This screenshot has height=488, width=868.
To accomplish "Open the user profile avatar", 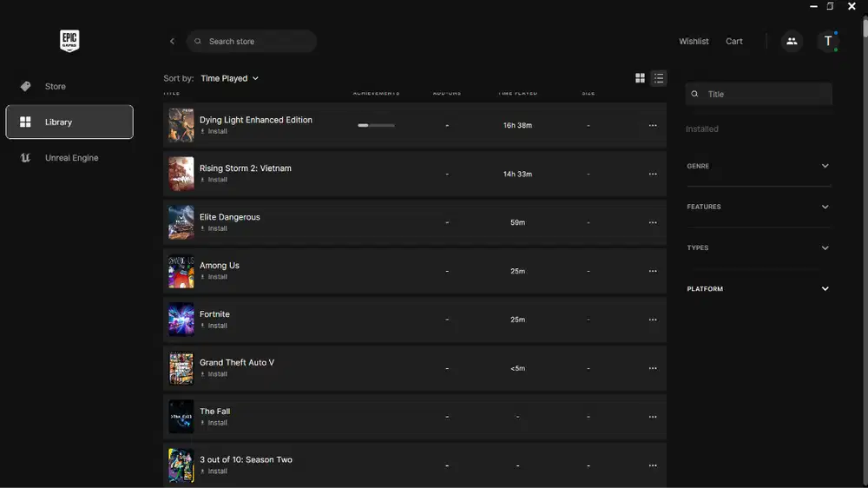I will 828,41.
